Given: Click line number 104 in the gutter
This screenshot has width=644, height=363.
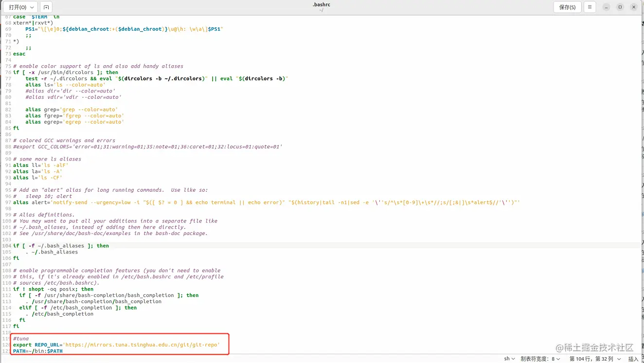Looking at the screenshot, I should 6,246.
